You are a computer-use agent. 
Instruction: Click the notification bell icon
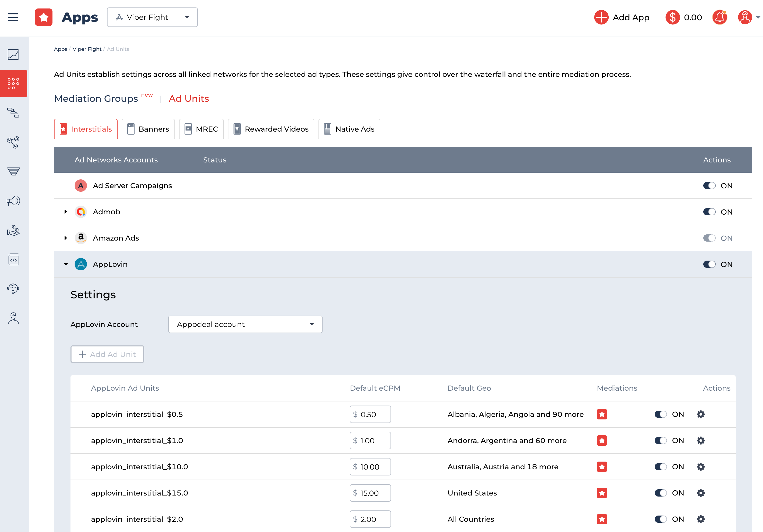pyautogui.click(x=720, y=17)
